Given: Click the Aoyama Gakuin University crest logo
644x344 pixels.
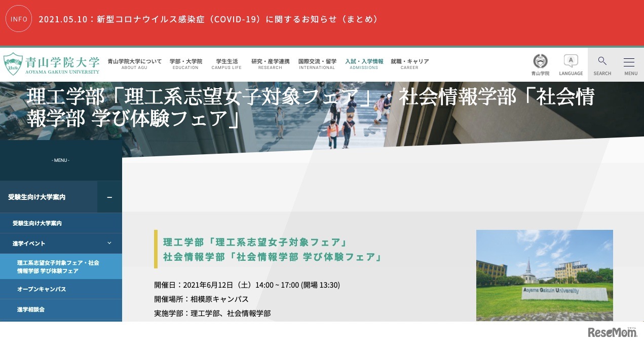Looking at the screenshot, I should point(50,64).
